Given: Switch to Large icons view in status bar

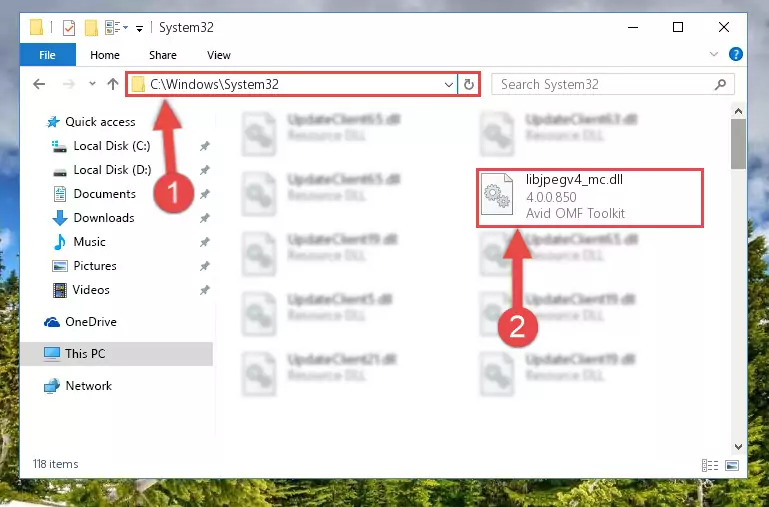Looking at the screenshot, I should pyautogui.click(x=732, y=465).
